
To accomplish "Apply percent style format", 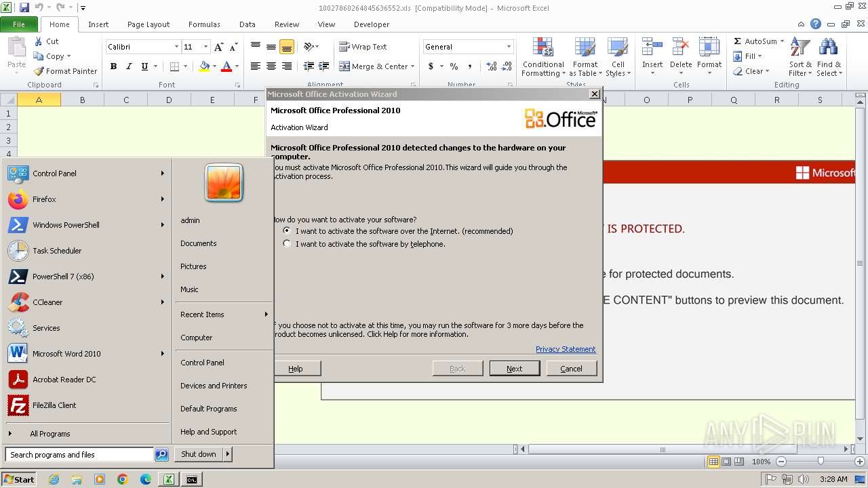I will coord(454,66).
